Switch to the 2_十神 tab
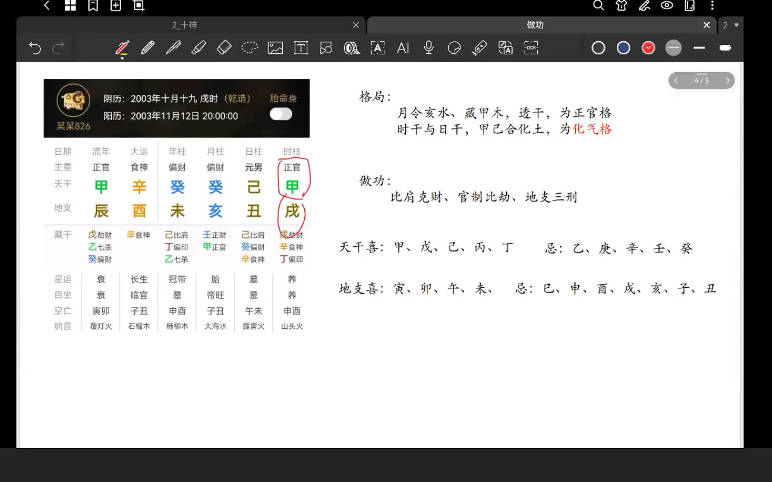This screenshot has height=482, width=772. pos(185,24)
